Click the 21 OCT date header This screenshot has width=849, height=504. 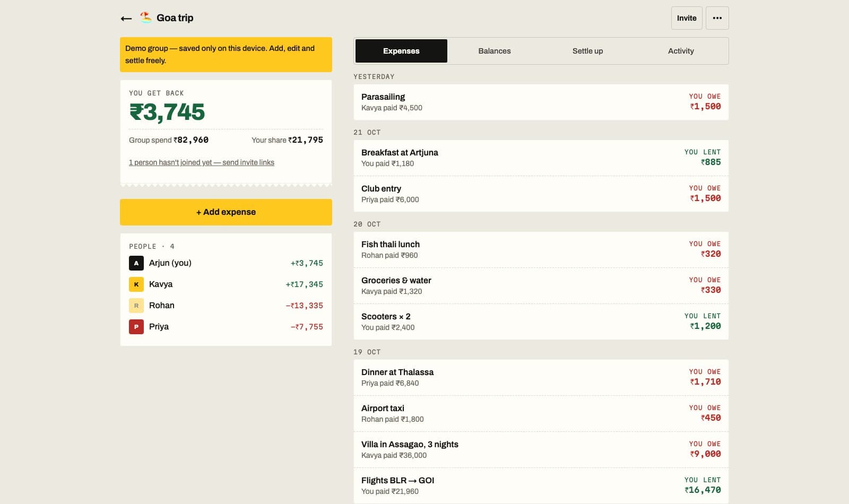(x=367, y=133)
